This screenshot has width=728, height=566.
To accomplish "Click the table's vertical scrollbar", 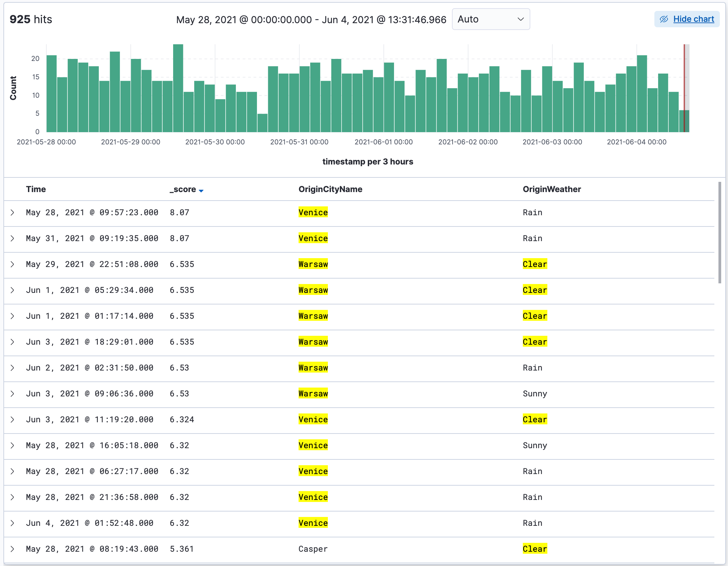I will pyautogui.click(x=719, y=232).
